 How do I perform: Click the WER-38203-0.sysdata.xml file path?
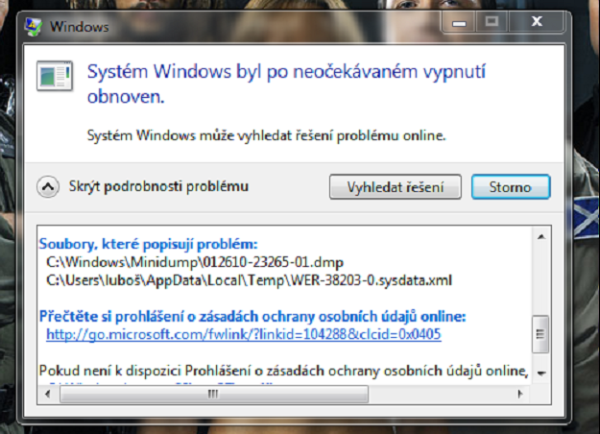[249, 280]
